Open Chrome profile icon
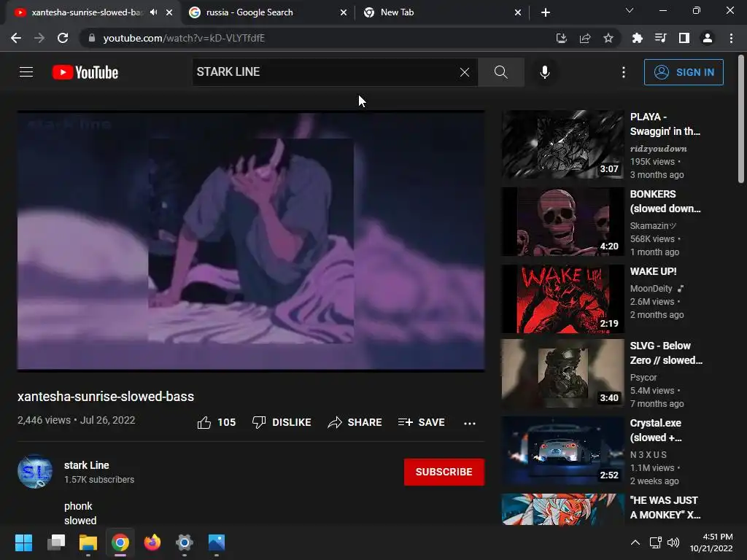 click(707, 38)
